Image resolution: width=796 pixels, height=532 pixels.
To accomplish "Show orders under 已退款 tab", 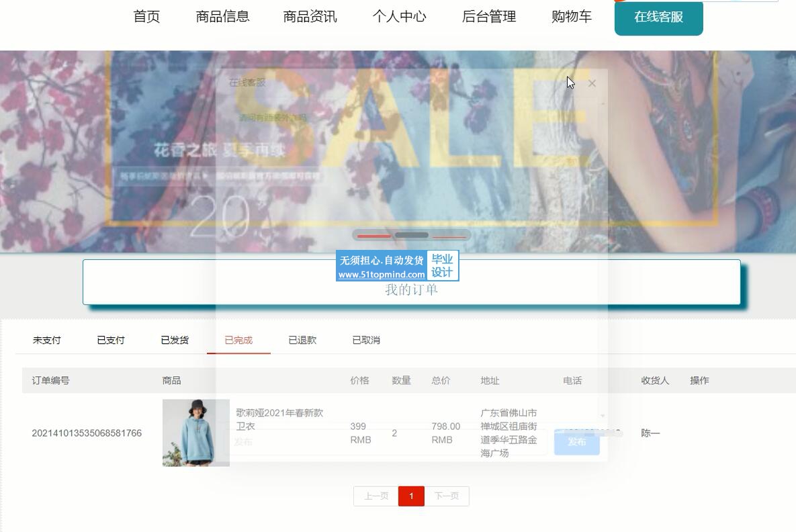I will 302,340.
